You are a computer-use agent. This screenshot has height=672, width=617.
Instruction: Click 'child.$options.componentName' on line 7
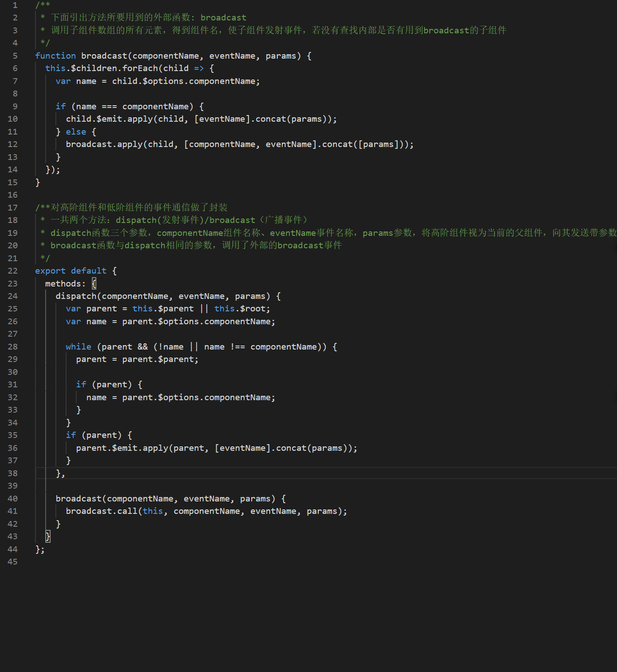tap(184, 81)
